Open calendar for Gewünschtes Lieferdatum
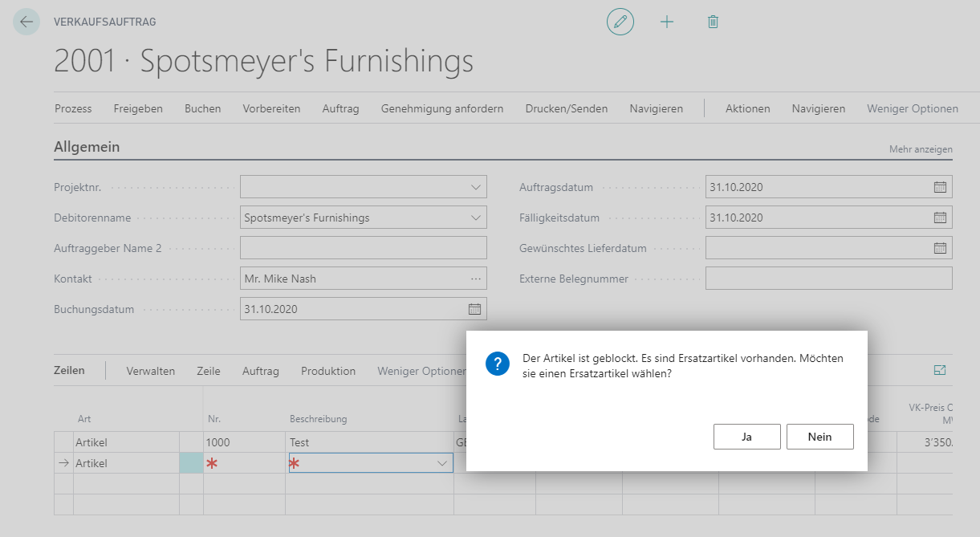 coord(940,248)
